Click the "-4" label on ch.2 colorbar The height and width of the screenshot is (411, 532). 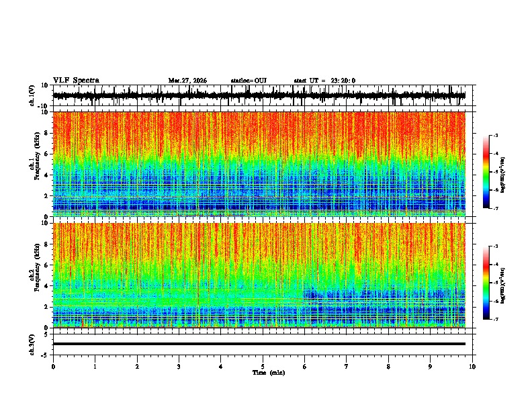[x=496, y=265]
